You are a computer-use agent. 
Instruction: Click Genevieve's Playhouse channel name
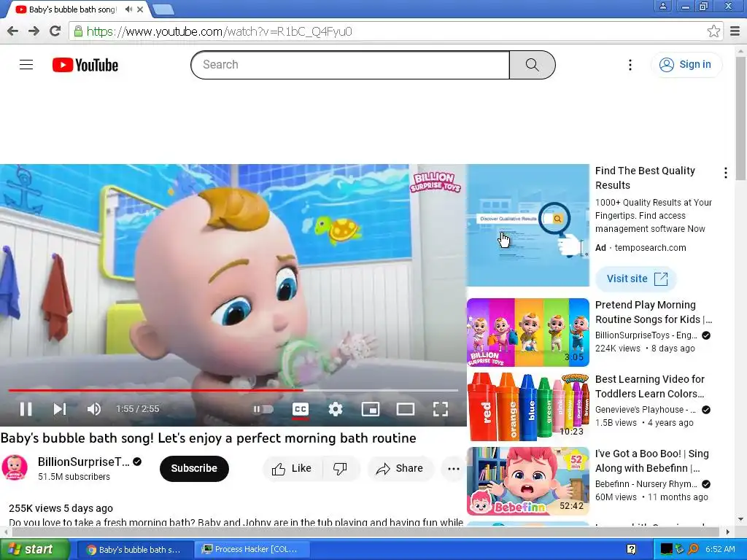click(646, 410)
